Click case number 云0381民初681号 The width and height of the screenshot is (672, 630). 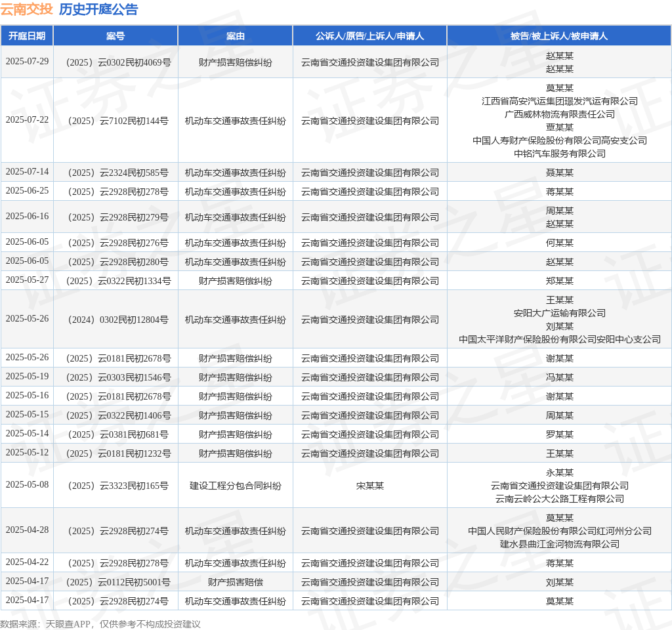[x=118, y=434]
